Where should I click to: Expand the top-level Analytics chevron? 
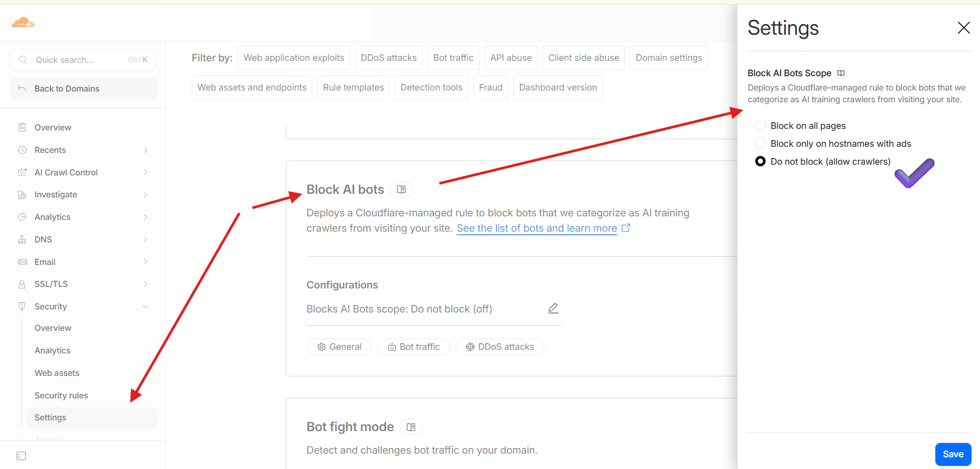coord(146,217)
